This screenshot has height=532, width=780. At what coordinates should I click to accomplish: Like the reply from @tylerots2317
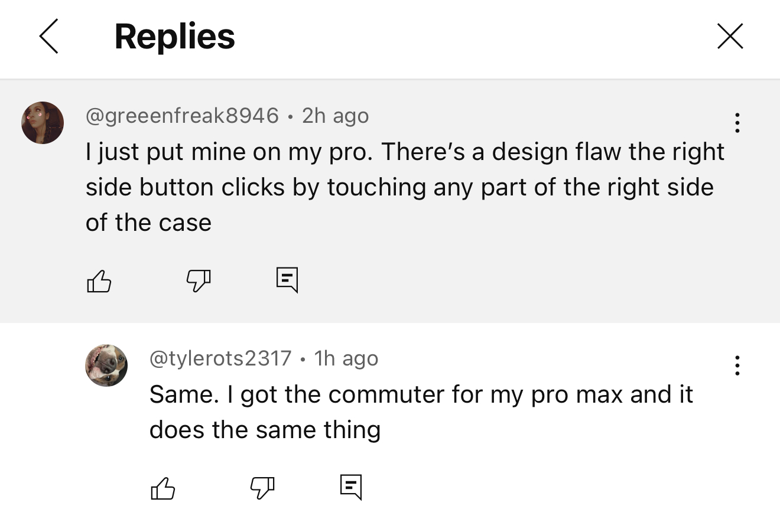coord(163,488)
